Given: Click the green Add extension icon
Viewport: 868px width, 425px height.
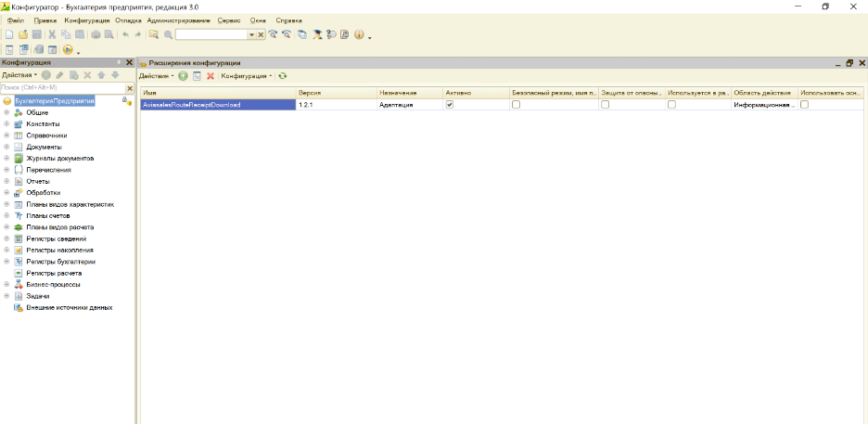Looking at the screenshot, I should (184, 76).
